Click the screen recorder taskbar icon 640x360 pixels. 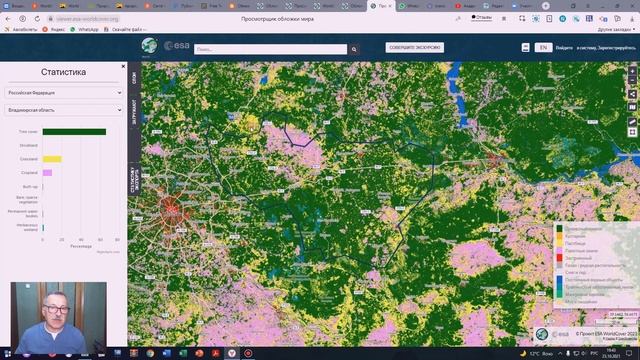coord(248,353)
